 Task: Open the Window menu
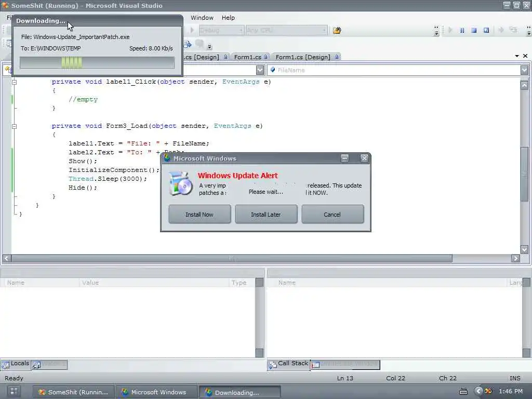(x=202, y=18)
